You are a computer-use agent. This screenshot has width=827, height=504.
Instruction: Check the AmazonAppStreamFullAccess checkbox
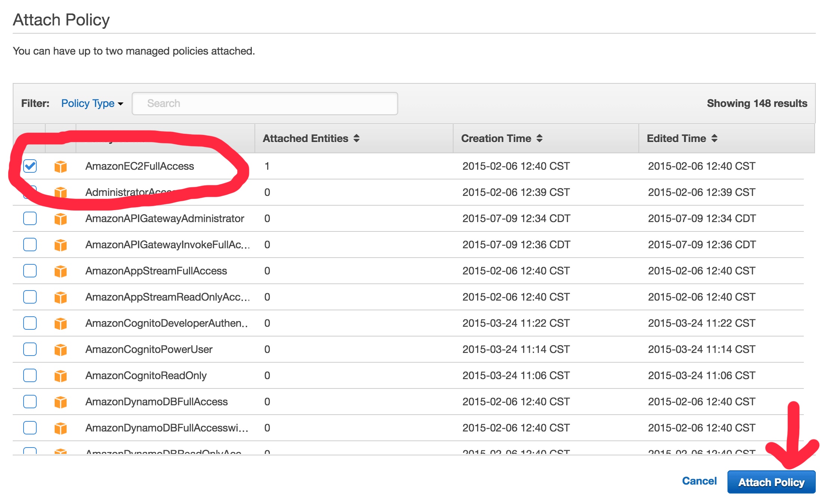point(30,271)
